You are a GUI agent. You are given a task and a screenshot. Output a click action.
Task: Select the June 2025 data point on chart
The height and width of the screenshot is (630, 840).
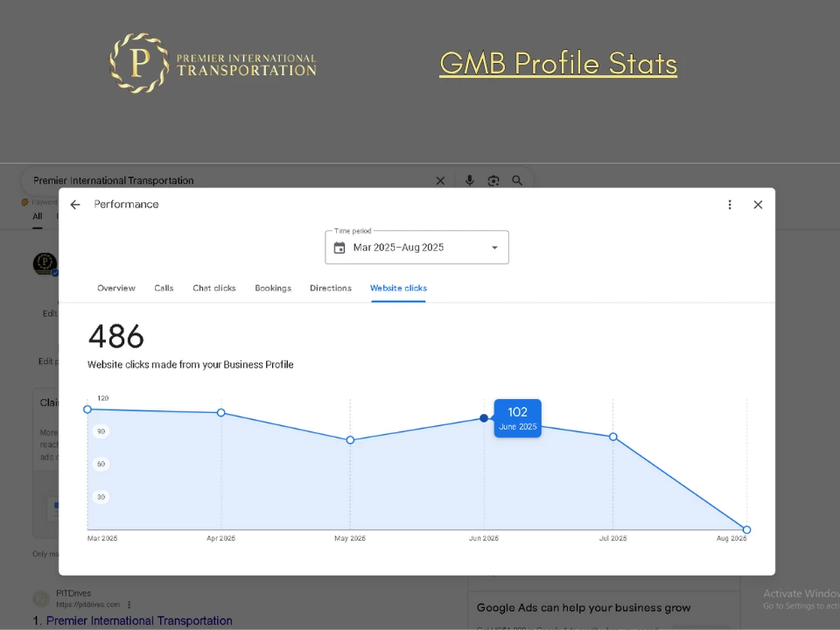[x=484, y=418]
